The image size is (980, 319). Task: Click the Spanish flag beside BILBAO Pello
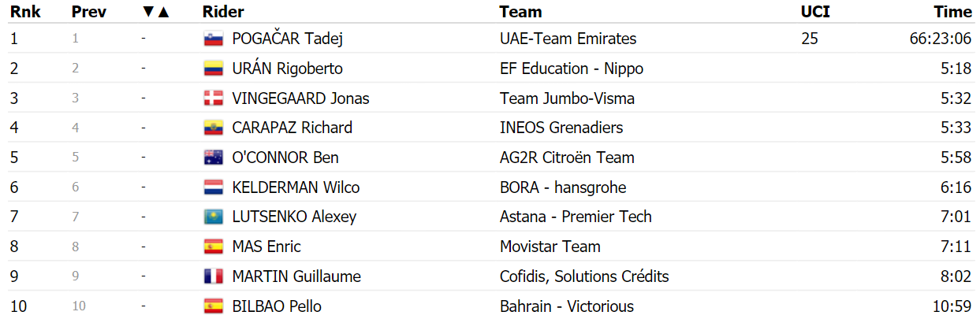pyautogui.click(x=213, y=306)
